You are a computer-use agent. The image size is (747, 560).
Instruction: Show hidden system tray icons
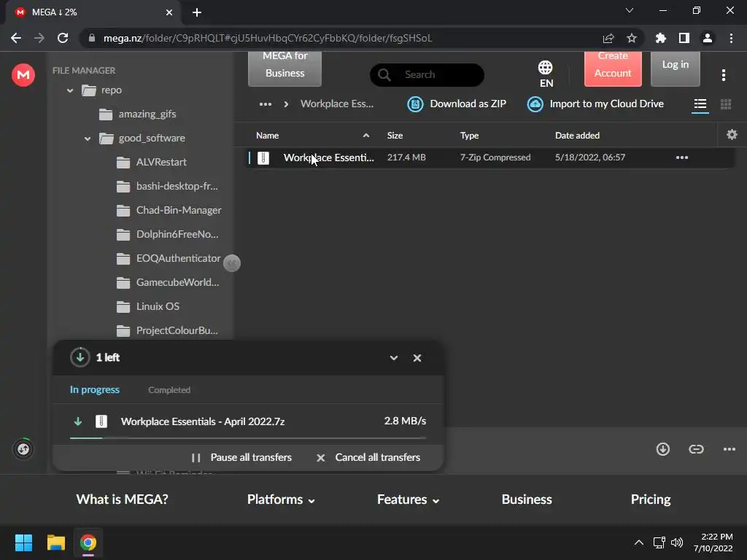(x=639, y=542)
